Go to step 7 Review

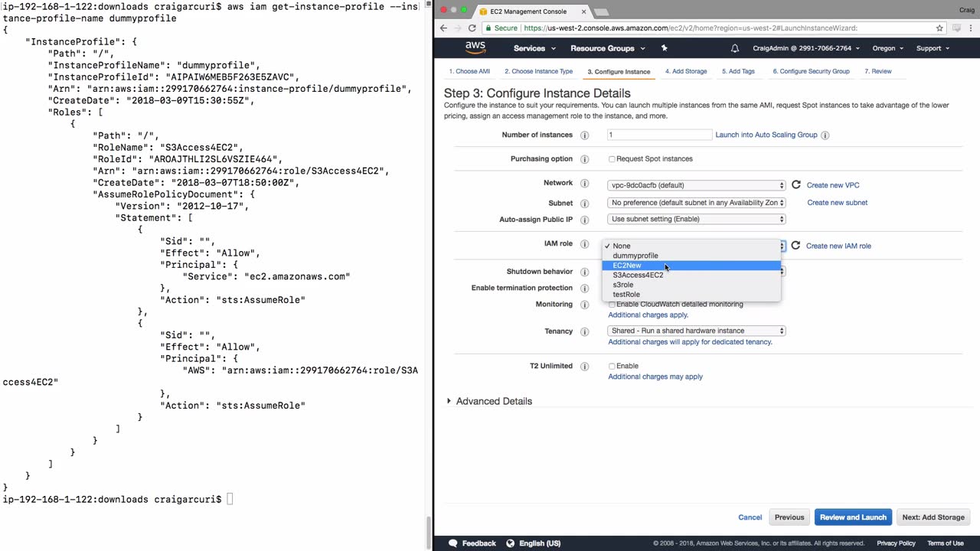(x=878, y=71)
